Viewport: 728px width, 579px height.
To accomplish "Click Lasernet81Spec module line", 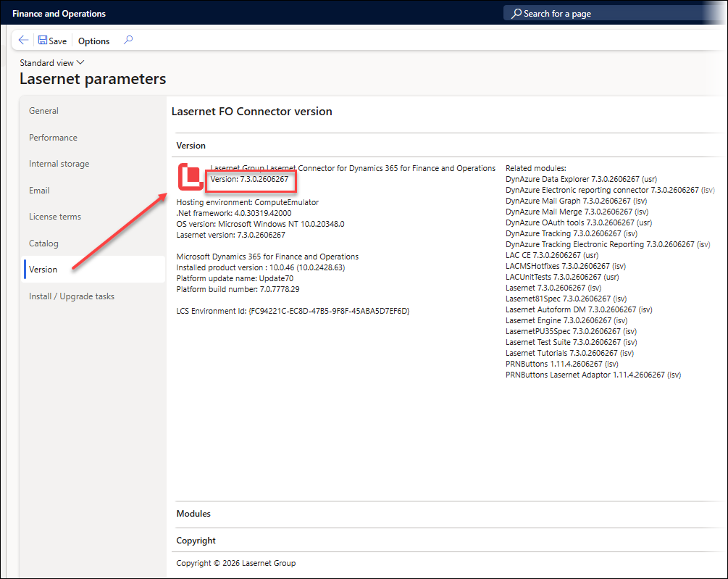I will pyautogui.click(x=566, y=299).
